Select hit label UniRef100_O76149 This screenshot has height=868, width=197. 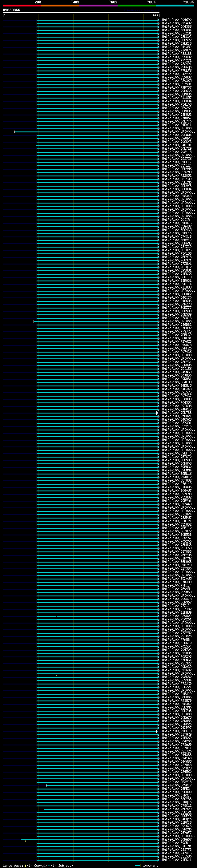176,484
